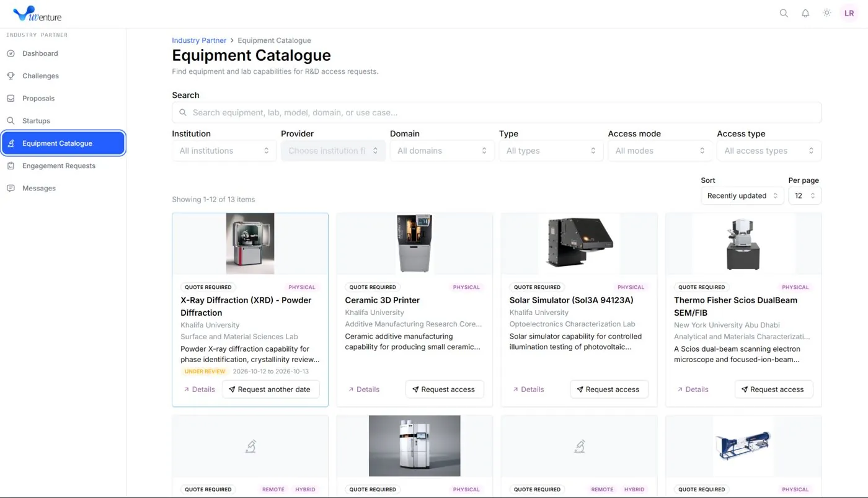The height and width of the screenshot is (498, 868).
Task: Click the Messages chat icon in sidebar
Action: 11,188
